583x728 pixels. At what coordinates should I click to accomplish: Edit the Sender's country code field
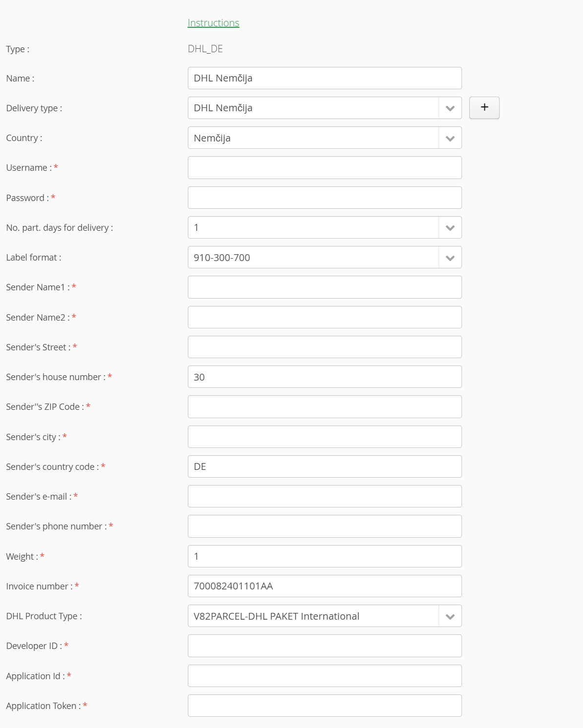(x=324, y=466)
